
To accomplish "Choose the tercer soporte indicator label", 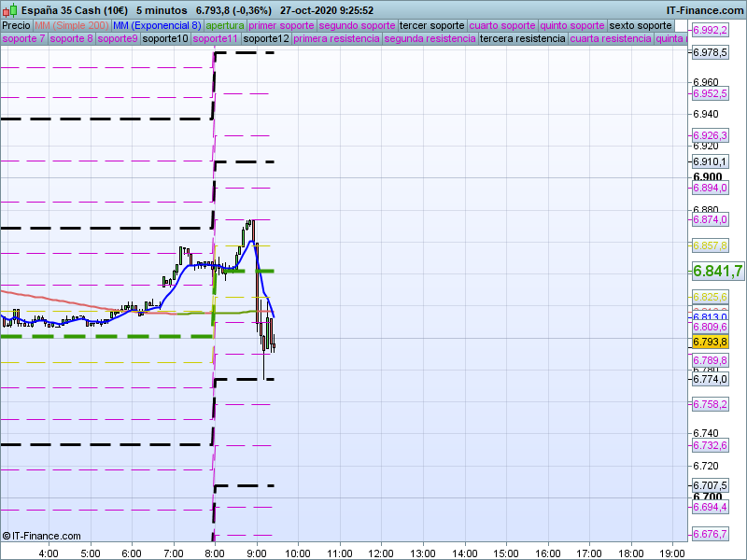I will 431,25.
